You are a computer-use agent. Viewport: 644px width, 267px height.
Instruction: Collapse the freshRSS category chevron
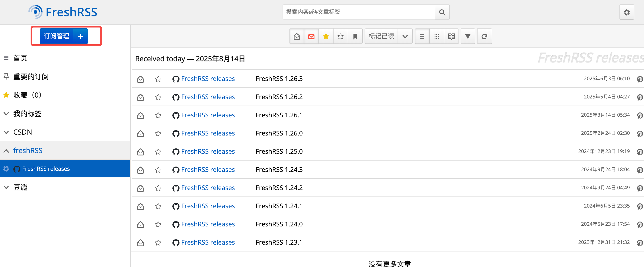click(x=6, y=151)
